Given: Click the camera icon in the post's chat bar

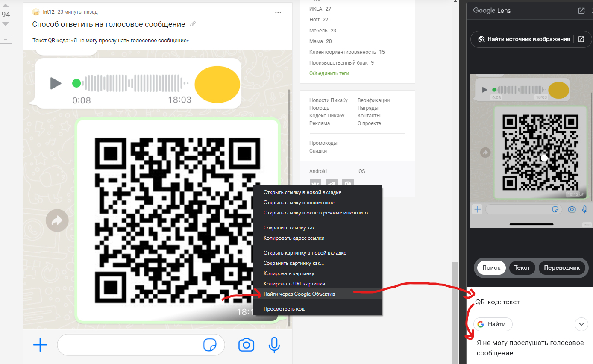Looking at the screenshot, I should pyautogui.click(x=246, y=345).
